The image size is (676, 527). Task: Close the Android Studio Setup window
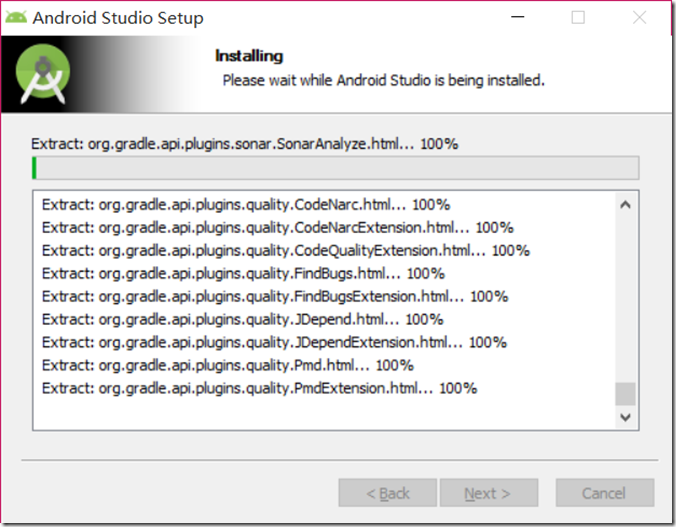point(638,18)
